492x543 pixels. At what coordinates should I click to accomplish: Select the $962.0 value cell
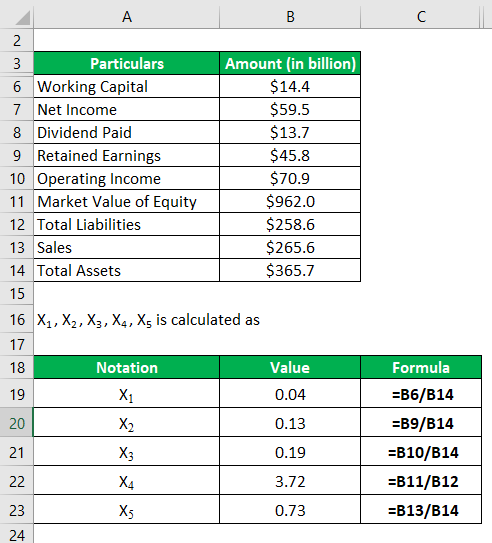[x=290, y=202]
